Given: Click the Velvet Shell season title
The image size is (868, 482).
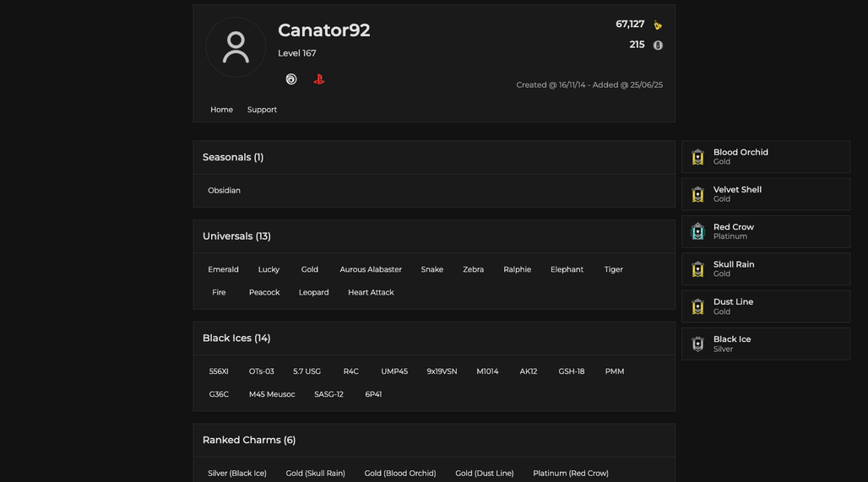Looking at the screenshot, I should [737, 190].
